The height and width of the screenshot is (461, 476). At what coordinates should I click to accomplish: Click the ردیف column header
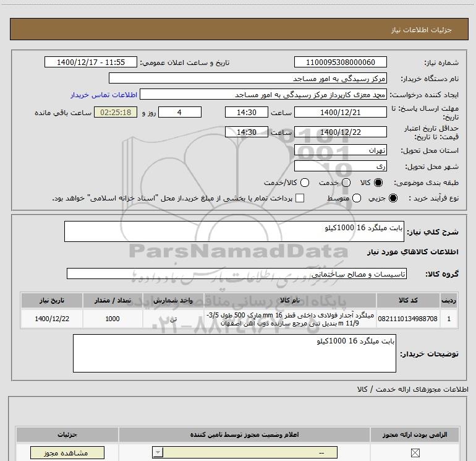[449, 300]
